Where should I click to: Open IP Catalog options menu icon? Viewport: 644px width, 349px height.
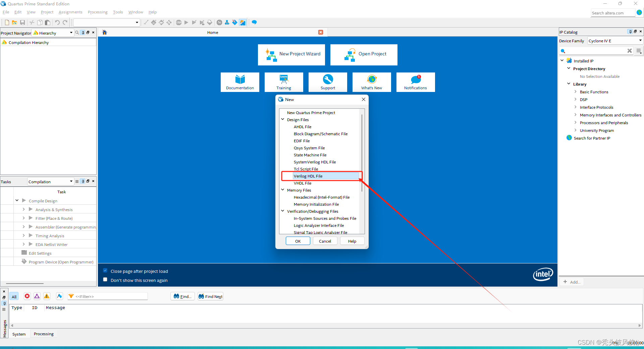(639, 51)
